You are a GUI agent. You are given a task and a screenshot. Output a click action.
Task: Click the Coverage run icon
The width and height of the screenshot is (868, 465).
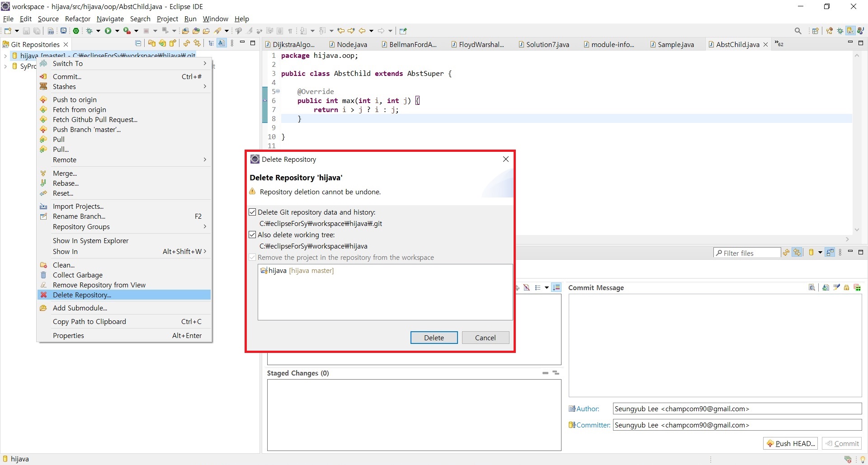coord(127,31)
